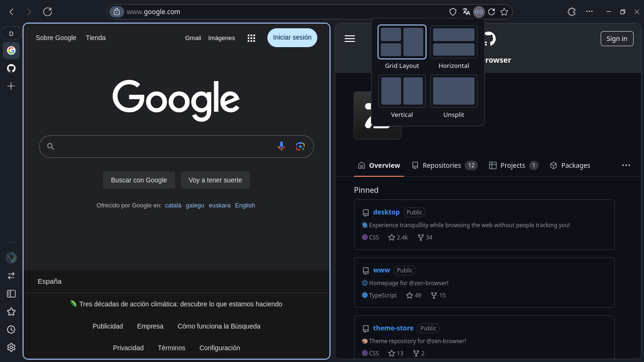644x362 pixels.
Task: Click the translate page icon
Action: click(466, 12)
